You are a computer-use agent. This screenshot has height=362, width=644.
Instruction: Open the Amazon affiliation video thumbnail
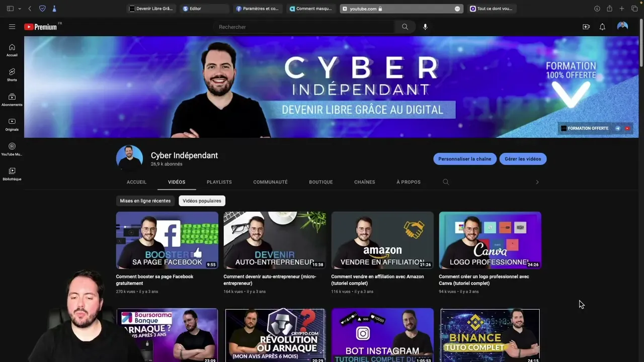pyautogui.click(x=382, y=240)
